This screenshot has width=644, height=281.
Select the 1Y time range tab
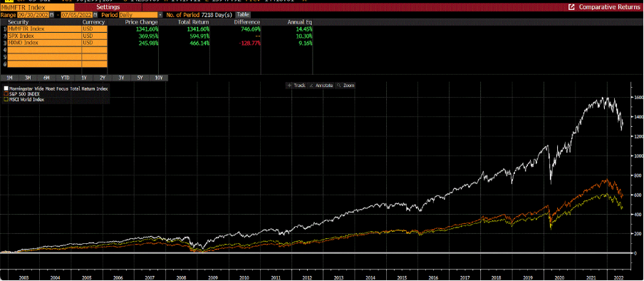pyautogui.click(x=84, y=78)
